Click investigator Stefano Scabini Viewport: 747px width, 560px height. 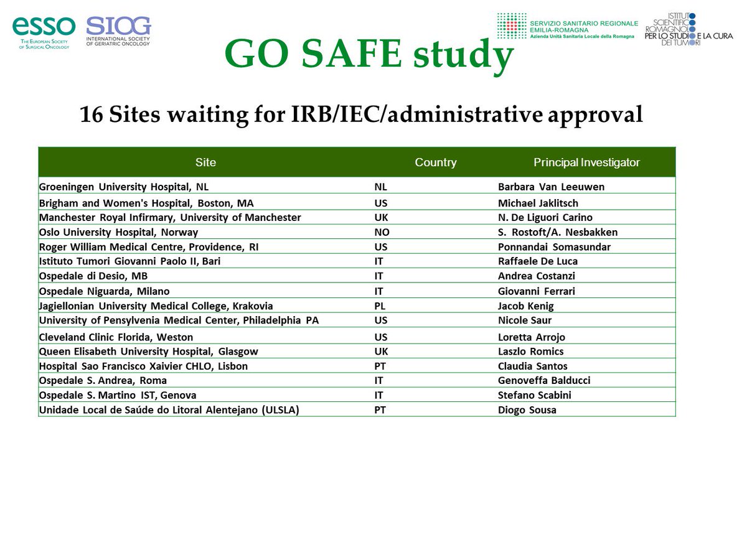[535, 395]
